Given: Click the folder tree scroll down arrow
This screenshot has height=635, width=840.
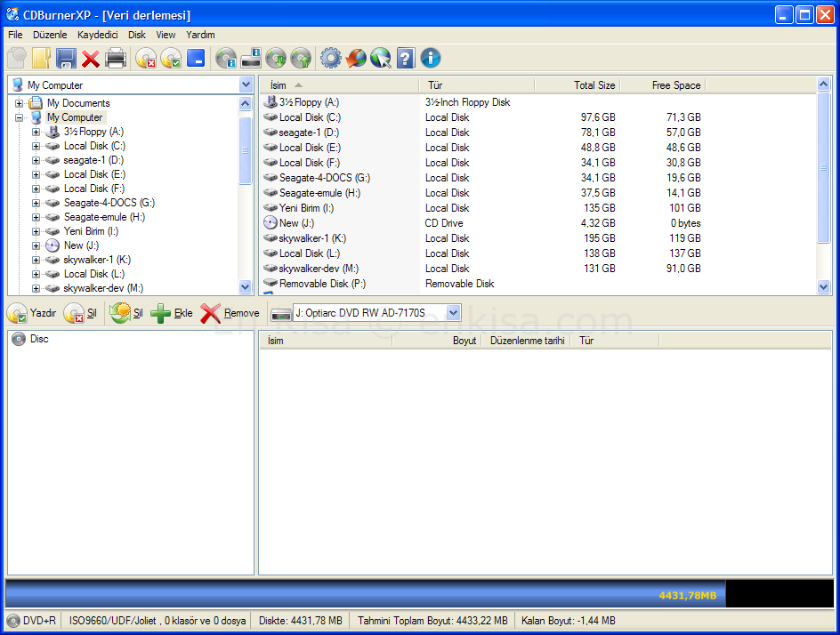Looking at the screenshot, I should (246, 287).
